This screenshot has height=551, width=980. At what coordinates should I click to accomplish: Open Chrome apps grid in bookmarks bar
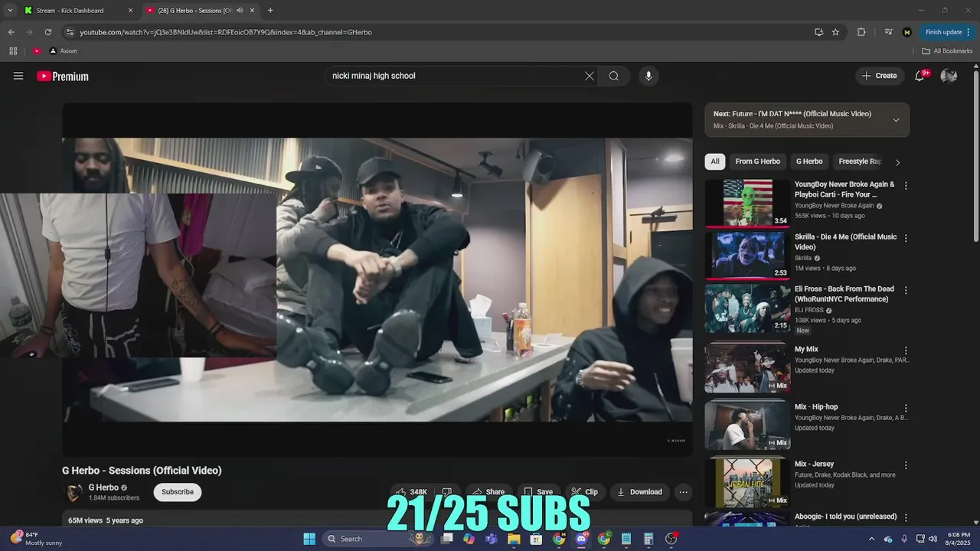(x=13, y=51)
